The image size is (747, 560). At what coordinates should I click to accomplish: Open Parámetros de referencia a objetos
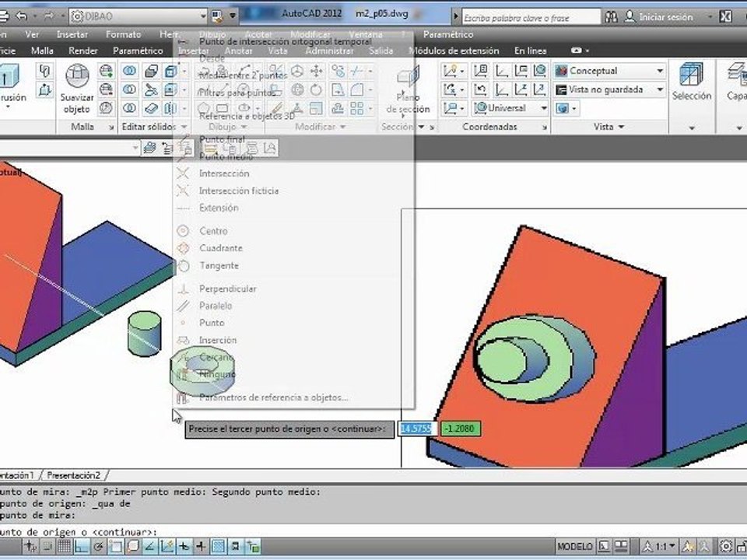[x=273, y=397]
